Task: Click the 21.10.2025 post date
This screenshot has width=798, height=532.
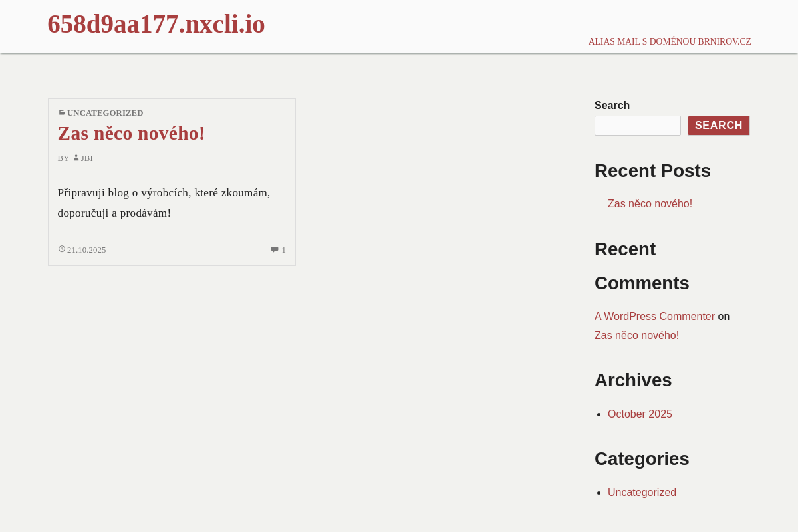Action: point(86,250)
